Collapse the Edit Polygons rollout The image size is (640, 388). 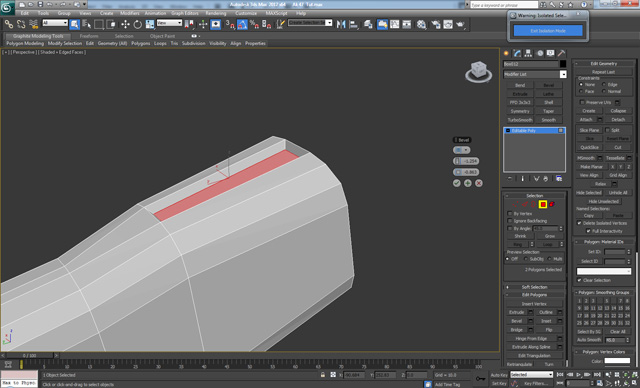pos(534,295)
